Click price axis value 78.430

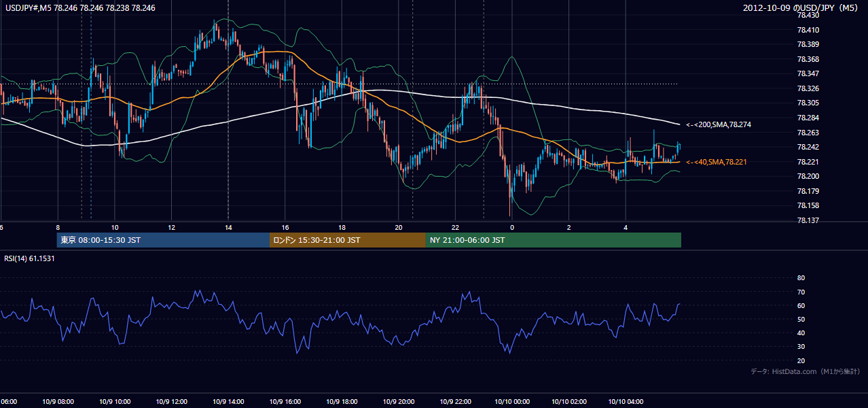click(x=809, y=16)
